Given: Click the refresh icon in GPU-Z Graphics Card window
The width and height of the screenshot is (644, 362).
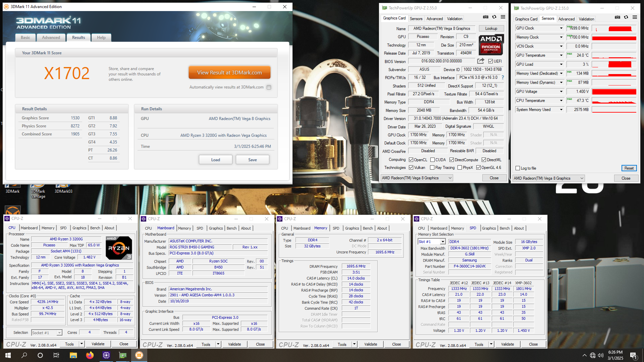Looking at the screenshot, I should (494, 17).
